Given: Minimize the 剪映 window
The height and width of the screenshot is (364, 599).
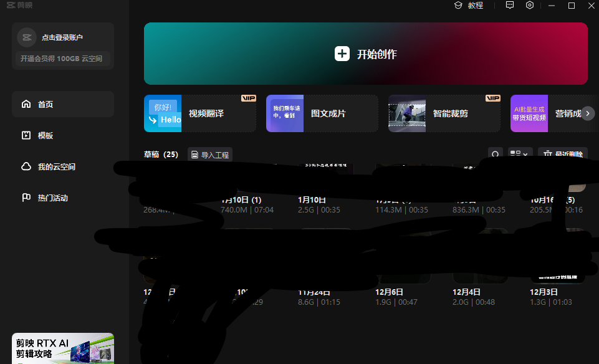Looking at the screenshot, I should tap(551, 6).
